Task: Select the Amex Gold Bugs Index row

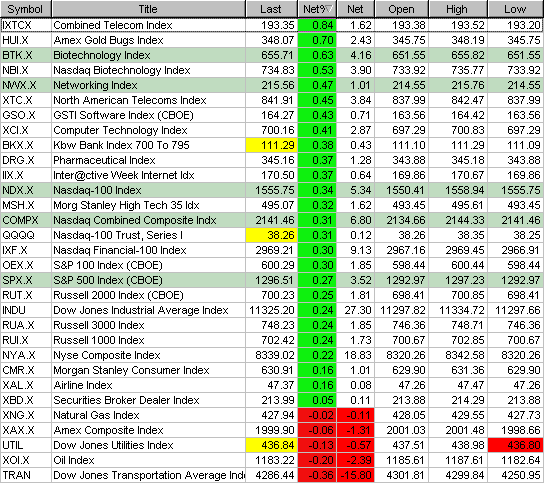Action: pyautogui.click(x=272, y=40)
